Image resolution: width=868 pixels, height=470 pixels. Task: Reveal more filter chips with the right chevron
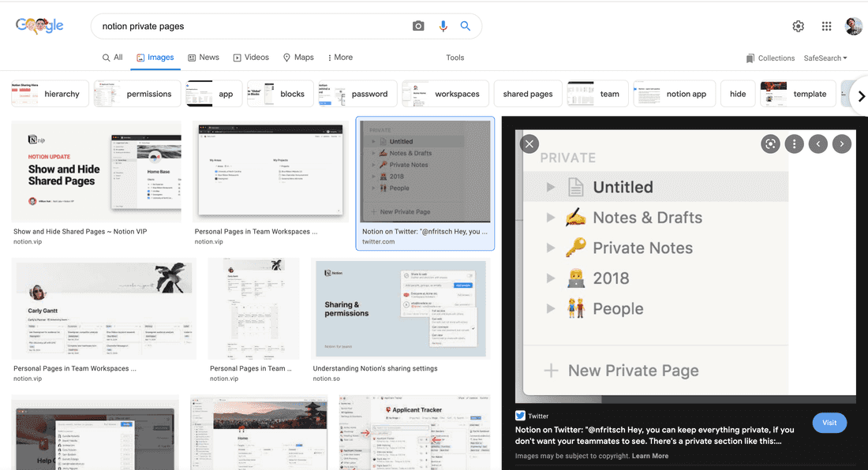862,95
